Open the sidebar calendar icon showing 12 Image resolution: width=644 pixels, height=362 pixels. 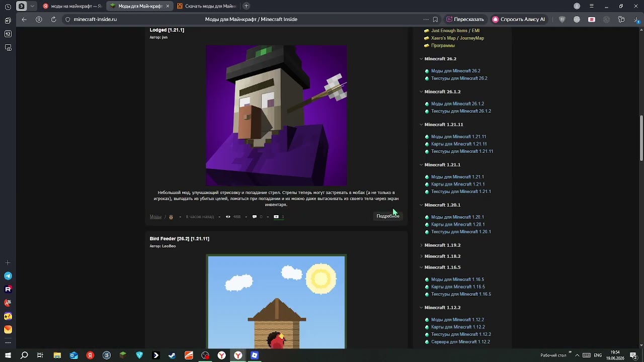[8, 34]
